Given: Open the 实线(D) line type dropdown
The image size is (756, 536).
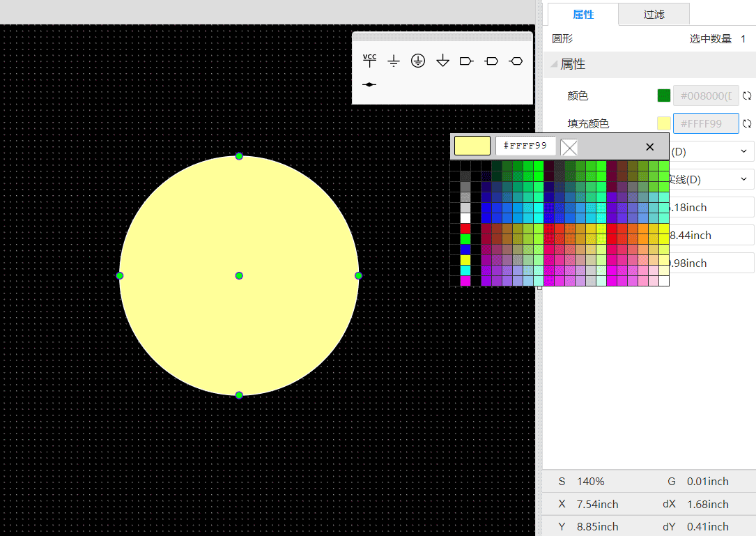Looking at the screenshot, I should (x=711, y=179).
